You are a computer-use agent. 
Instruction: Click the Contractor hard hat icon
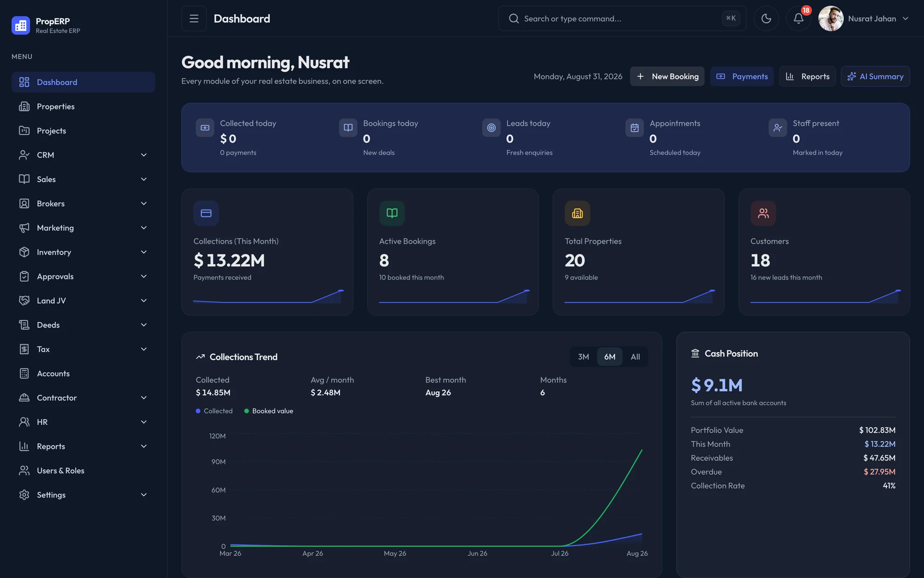pyautogui.click(x=24, y=398)
